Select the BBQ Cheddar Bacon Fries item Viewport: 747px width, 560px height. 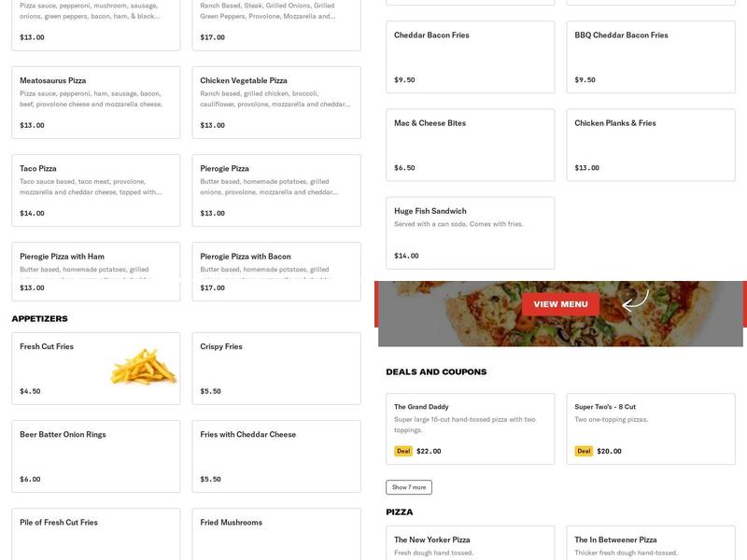point(651,56)
